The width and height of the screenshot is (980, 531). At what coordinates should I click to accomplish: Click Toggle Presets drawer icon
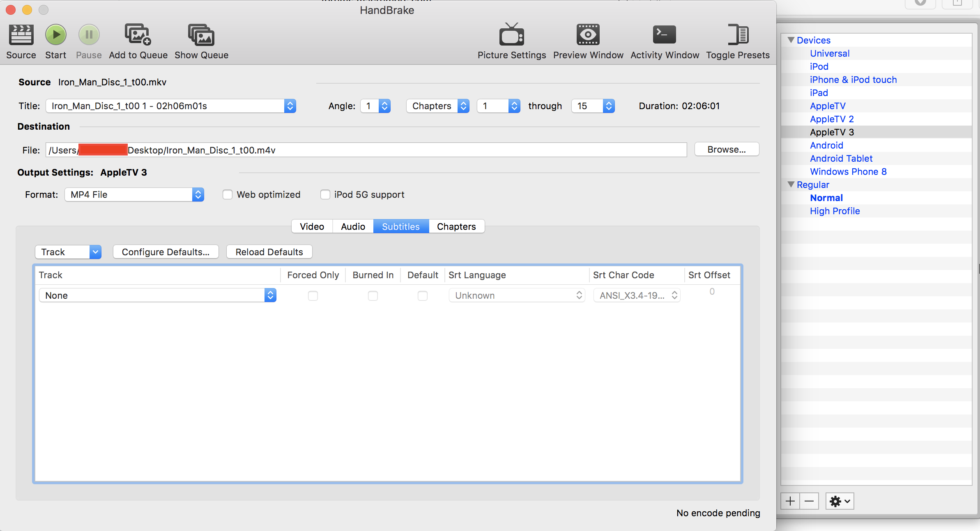coord(738,35)
